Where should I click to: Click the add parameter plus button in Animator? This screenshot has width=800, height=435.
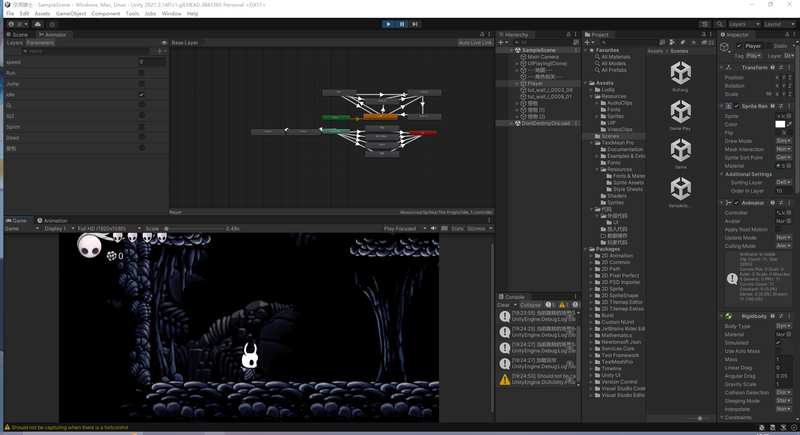click(x=161, y=51)
